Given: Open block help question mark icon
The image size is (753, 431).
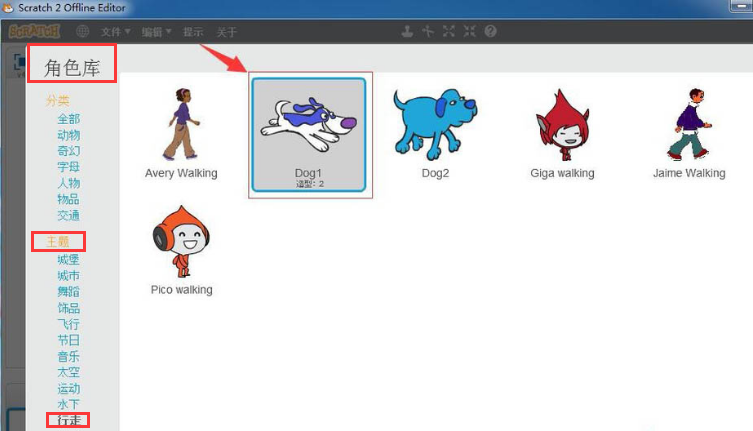Looking at the screenshot, I should (x=490, y=31).
